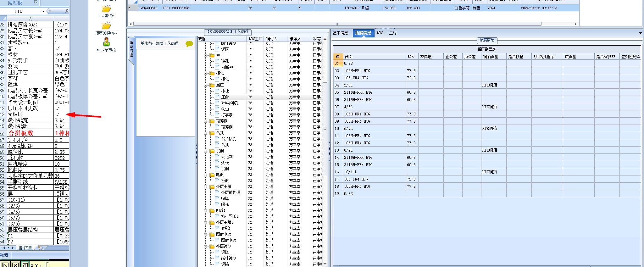Open the Name Box dropdown showing F10
The width and height of the screenshot is (644, 267).
click(x=43, y=11)
